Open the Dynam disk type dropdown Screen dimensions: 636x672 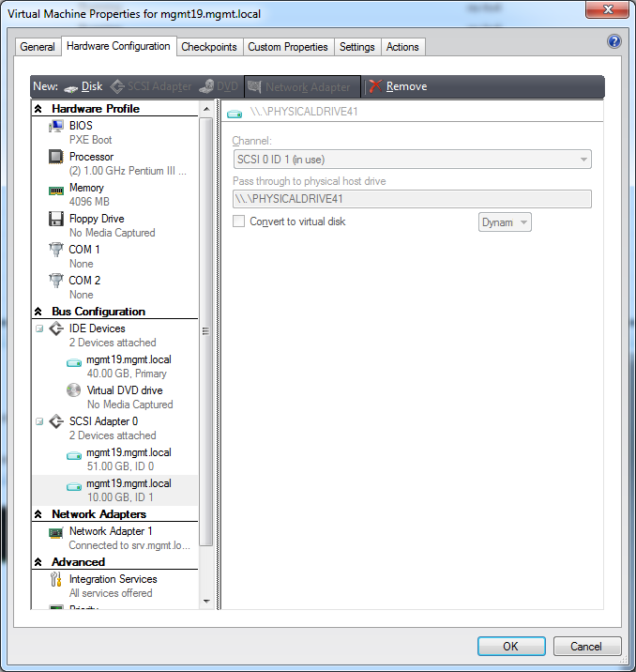(x=505, y=222)
